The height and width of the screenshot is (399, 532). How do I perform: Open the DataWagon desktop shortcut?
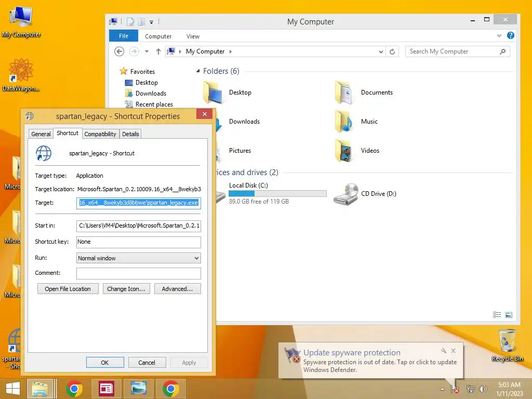(21, 75)
